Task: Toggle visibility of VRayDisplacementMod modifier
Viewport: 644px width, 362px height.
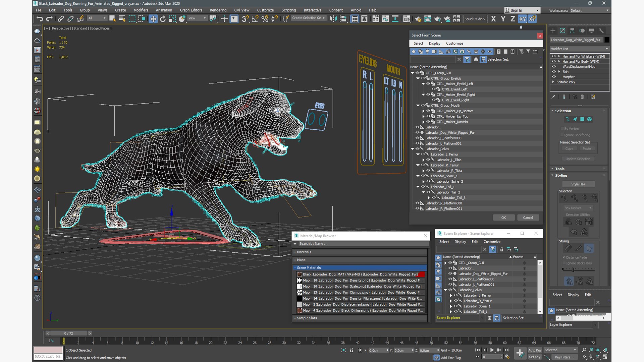Action: pyautogui.click(x=554, y=66)
